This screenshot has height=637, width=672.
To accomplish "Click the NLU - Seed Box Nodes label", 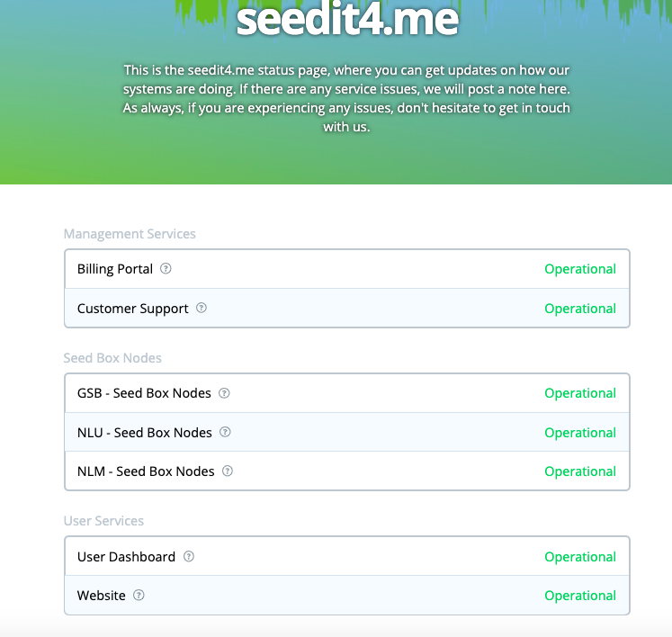I will pyautogui.click(x=145, y=433).
